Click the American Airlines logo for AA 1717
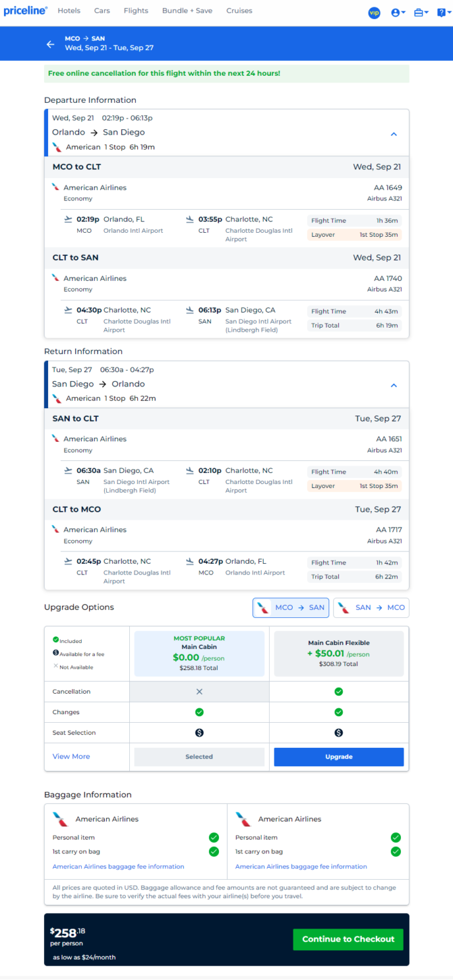Viewport: 453px width, 980px height. click(x=55, y=529)
